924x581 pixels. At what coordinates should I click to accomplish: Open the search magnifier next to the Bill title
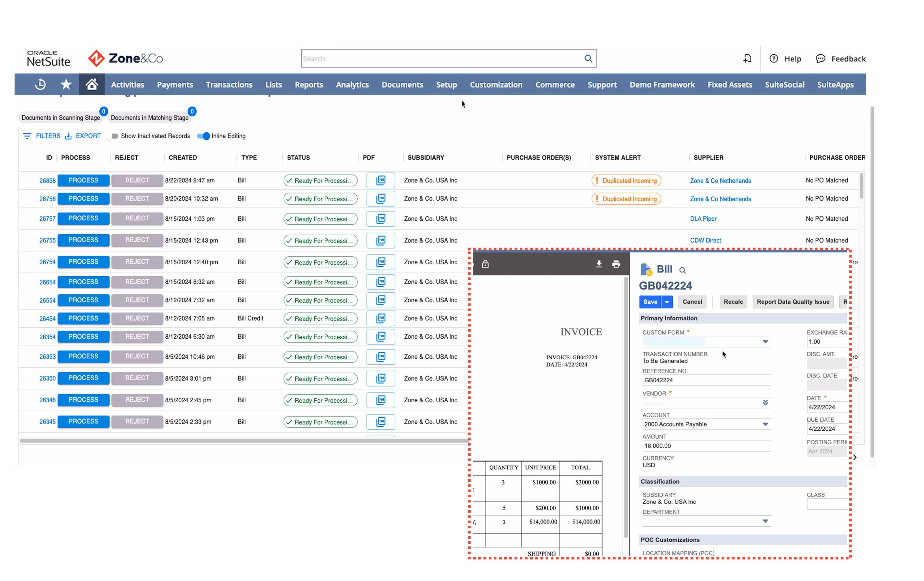(x=682, y=270)
